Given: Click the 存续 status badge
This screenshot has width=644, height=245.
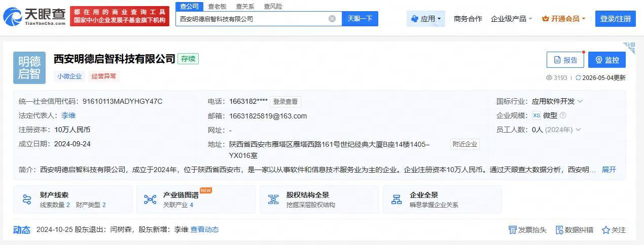Looking at the screenshot, I should click(x=188, y=59).
